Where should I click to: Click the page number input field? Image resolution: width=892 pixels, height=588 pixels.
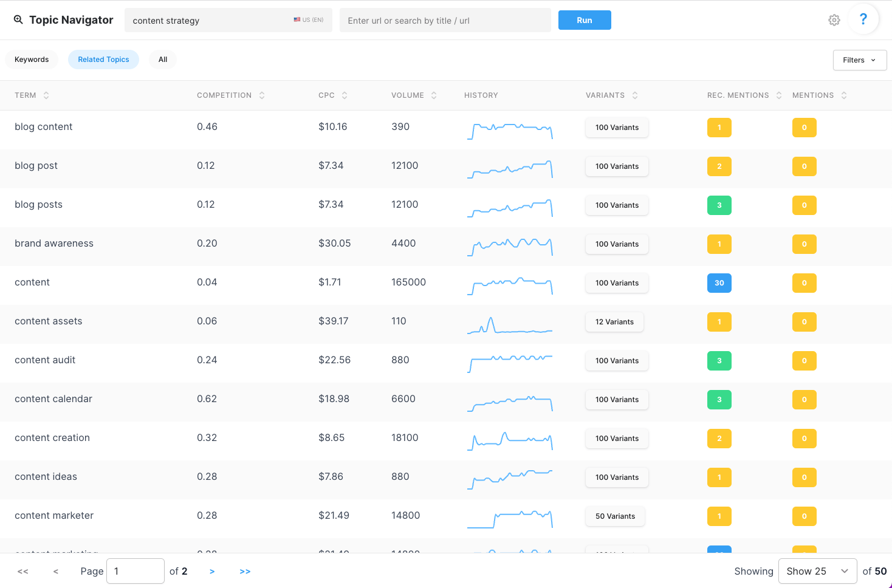[135, 571]
